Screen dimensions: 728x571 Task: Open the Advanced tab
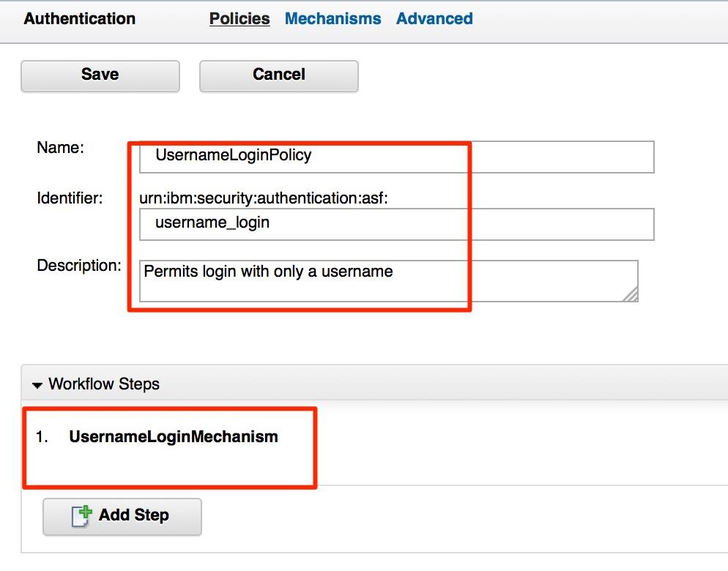434,18
